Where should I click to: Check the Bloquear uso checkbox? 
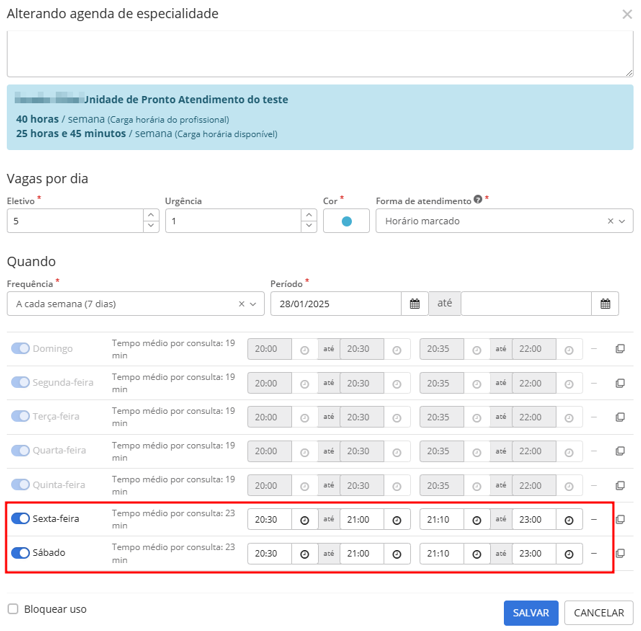tap(13, 609)
